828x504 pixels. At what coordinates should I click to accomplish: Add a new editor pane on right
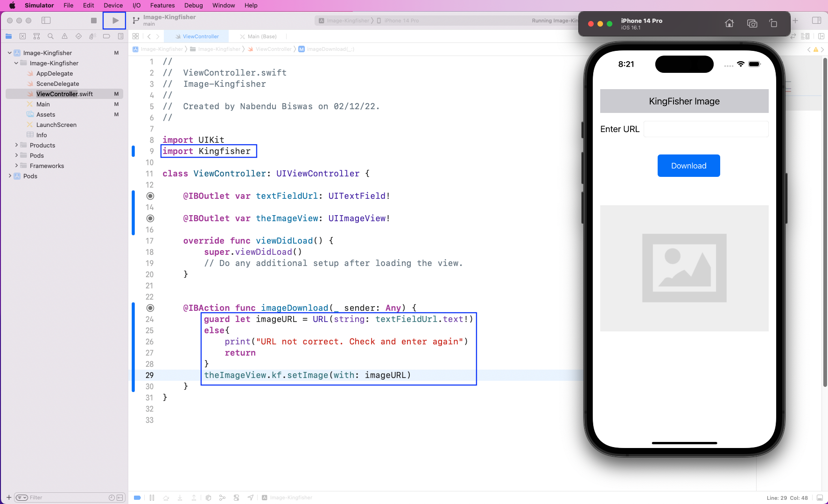[821, 36]
